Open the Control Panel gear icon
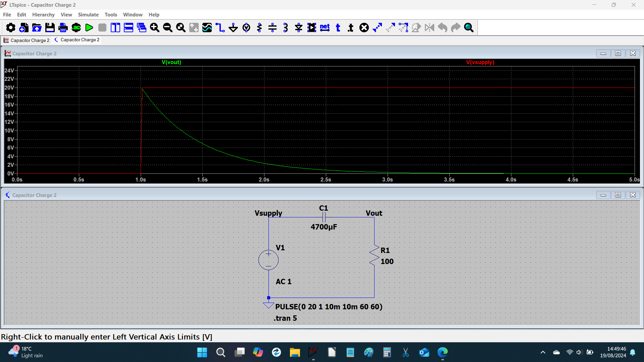Screen dimensions: 644x362 tap(11, 28)
